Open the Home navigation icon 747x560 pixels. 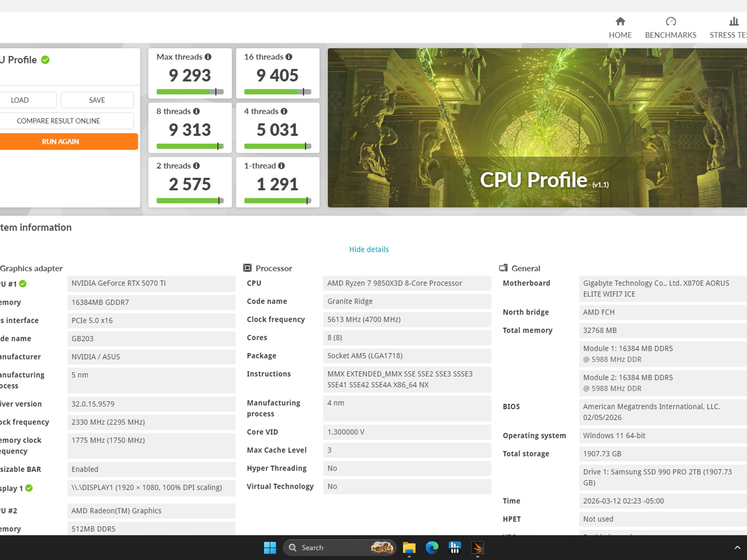(620, 22)
